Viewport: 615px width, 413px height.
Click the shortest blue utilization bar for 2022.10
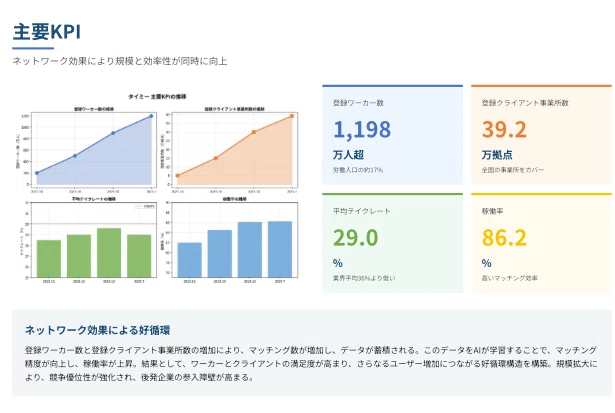pos(189,260)
